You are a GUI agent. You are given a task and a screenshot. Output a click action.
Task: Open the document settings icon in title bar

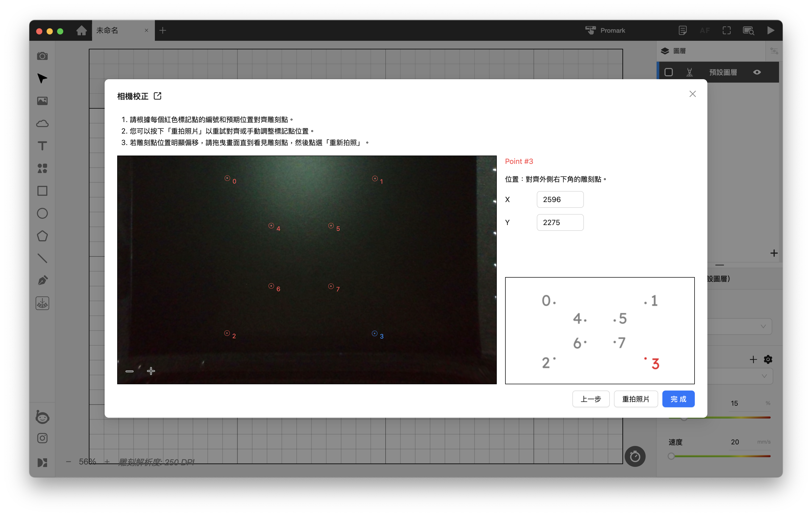683,30
